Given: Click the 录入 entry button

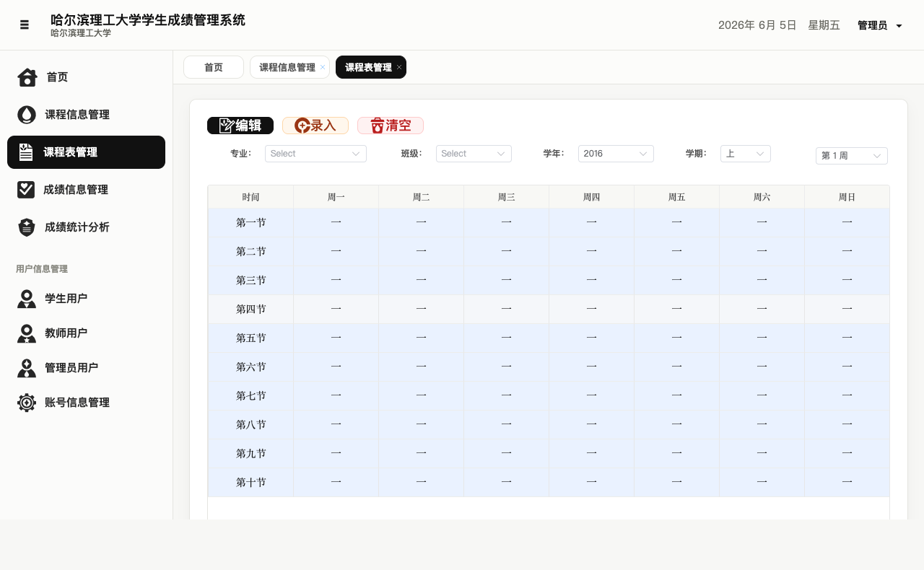Looking at the screenshot, I should pos(315,126).
